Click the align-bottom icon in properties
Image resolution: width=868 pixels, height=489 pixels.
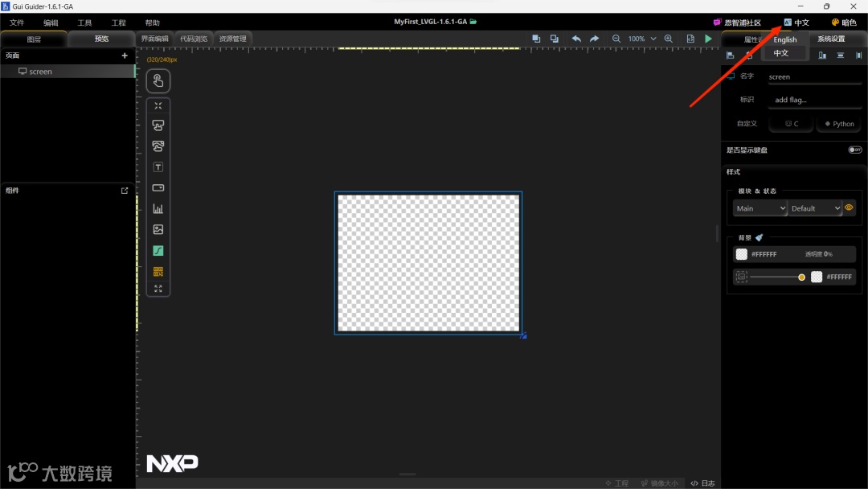click(822, 55)
